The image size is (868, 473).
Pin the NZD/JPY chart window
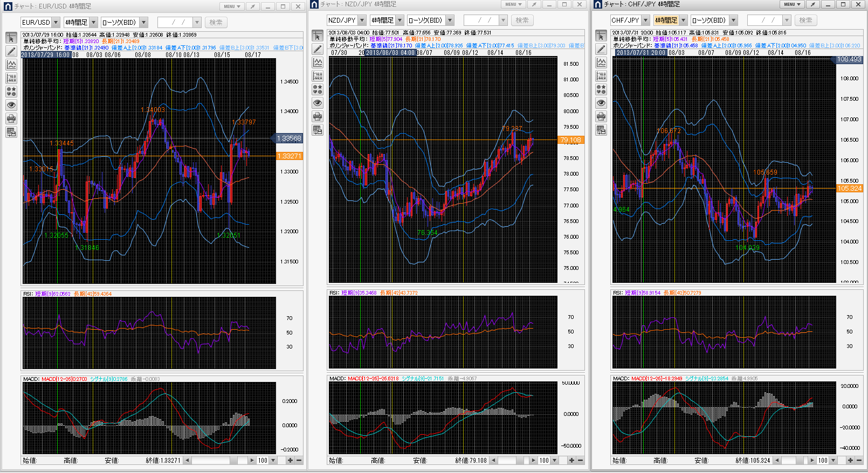coord(534,4)
